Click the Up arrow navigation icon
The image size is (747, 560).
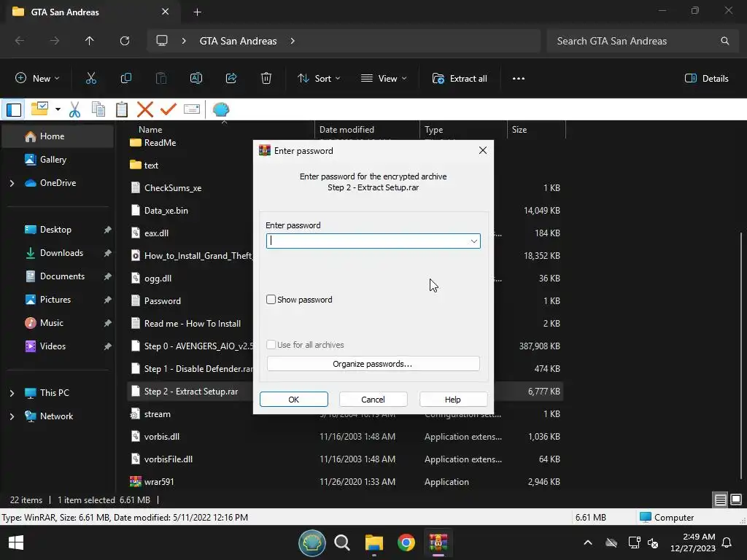pos(90,41)
